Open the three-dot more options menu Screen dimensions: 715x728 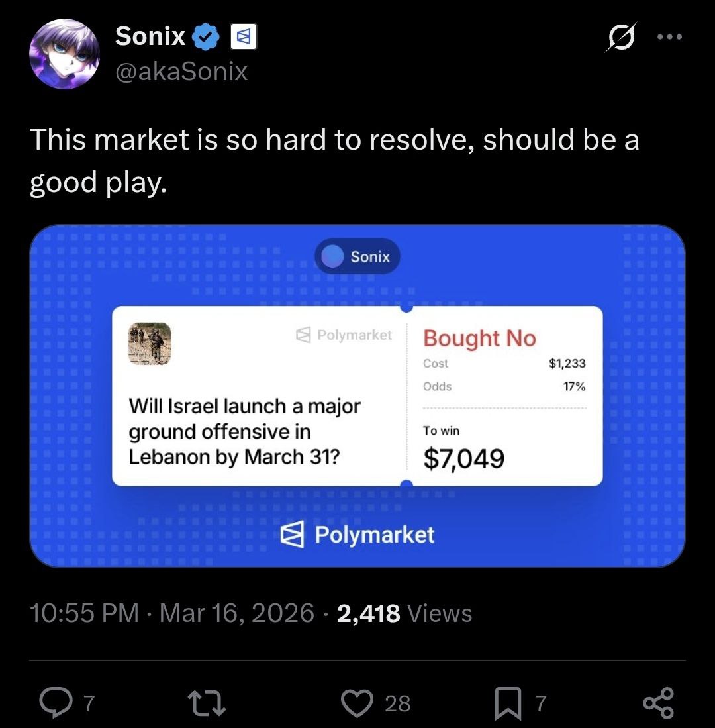pos(669,36)
